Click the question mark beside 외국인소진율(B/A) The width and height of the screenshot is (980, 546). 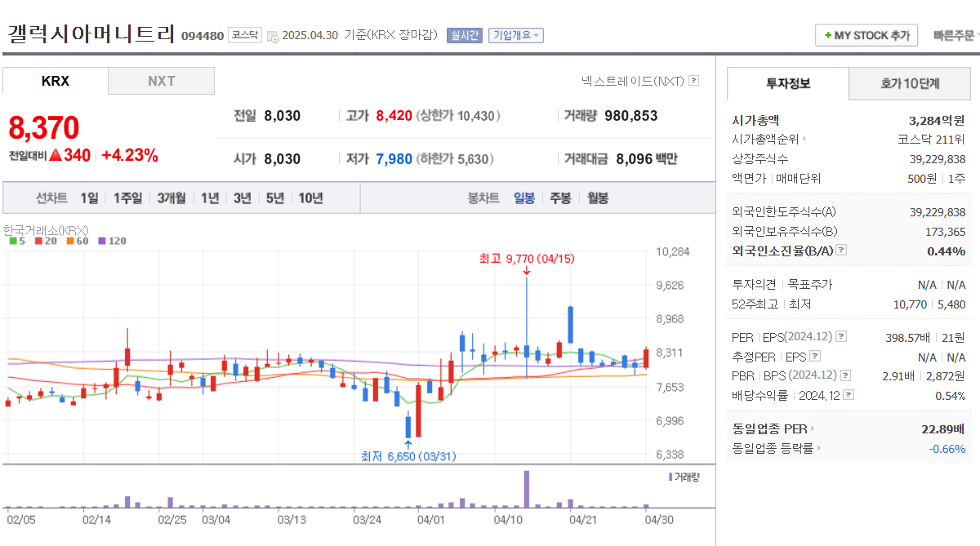click(x=840, y=249)
